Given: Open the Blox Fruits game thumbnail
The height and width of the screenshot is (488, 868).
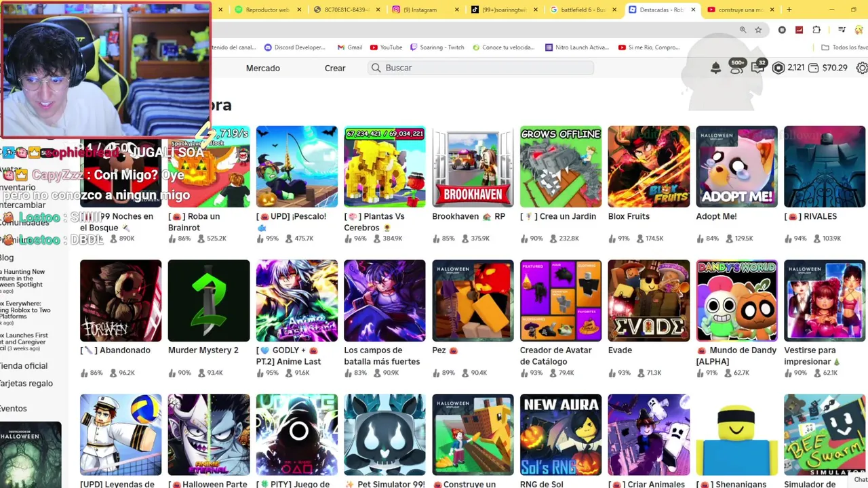Looking at the screenshot, I should click(x=649, y=167).
